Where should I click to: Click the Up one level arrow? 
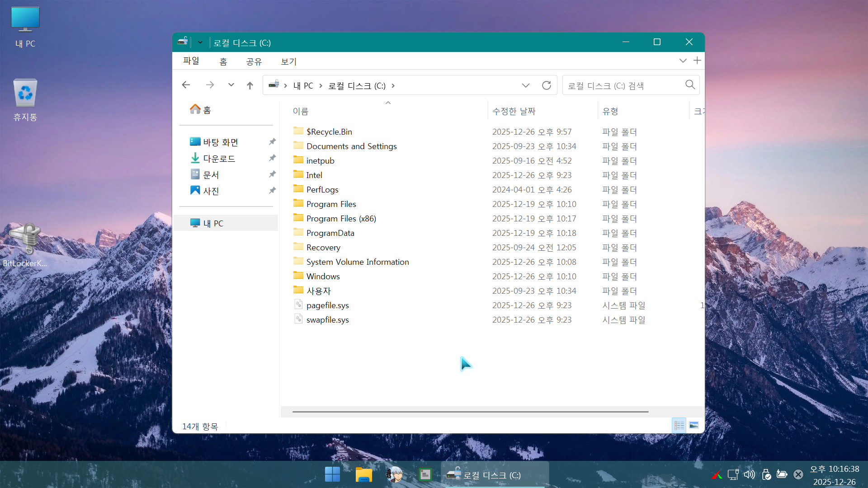point(250,85)
